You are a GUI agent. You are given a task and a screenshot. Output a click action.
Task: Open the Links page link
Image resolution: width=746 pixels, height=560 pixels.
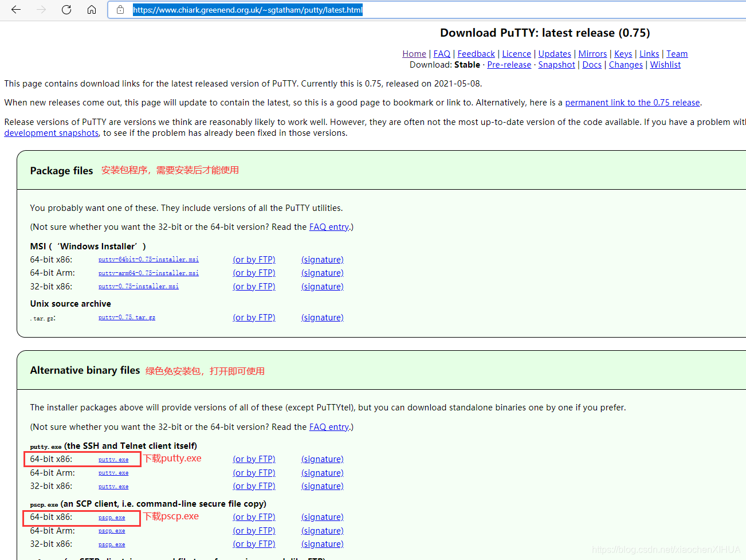coord(649,54)
